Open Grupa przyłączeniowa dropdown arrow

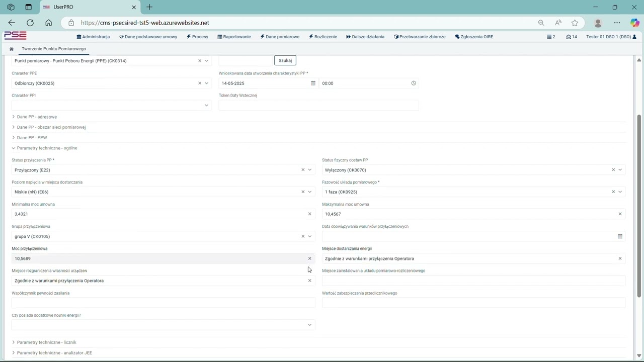pyautogui.click(x=310, y=236)
